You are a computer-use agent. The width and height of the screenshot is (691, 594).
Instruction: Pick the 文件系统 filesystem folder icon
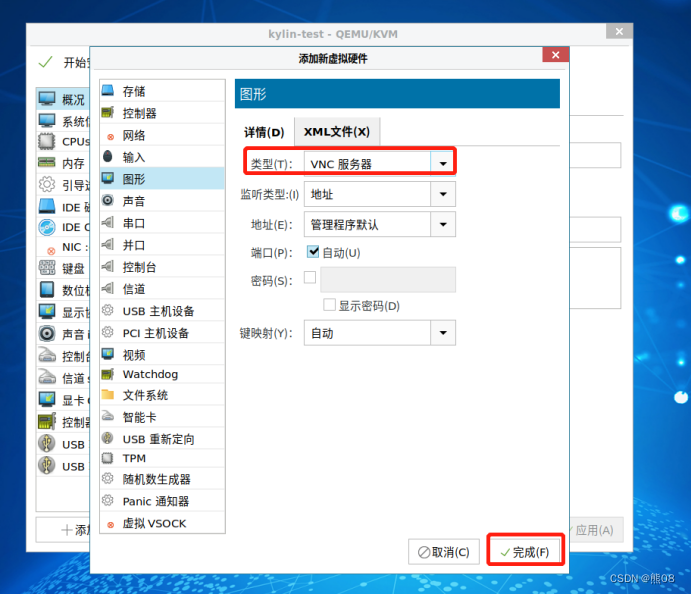[108, 395]
